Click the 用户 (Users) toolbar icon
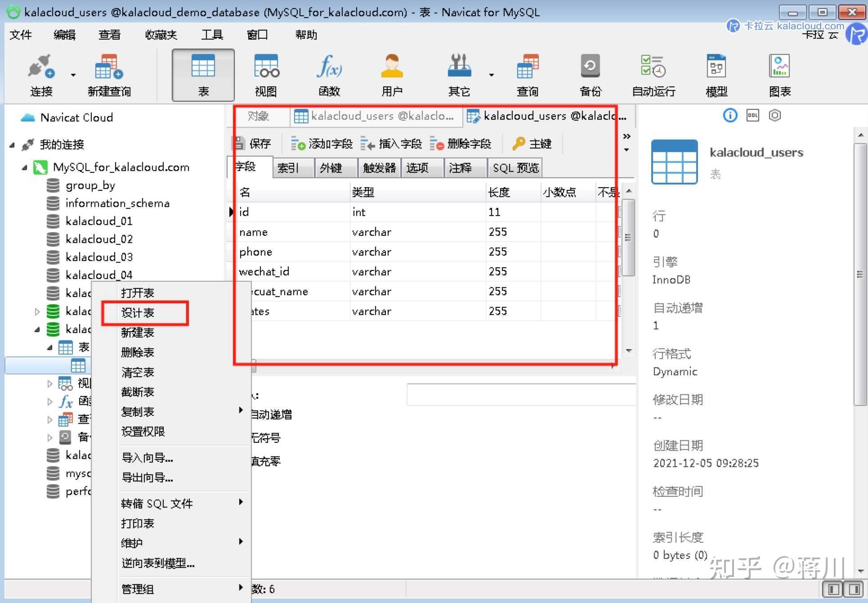868x603 pixels. tap(391, 74)
